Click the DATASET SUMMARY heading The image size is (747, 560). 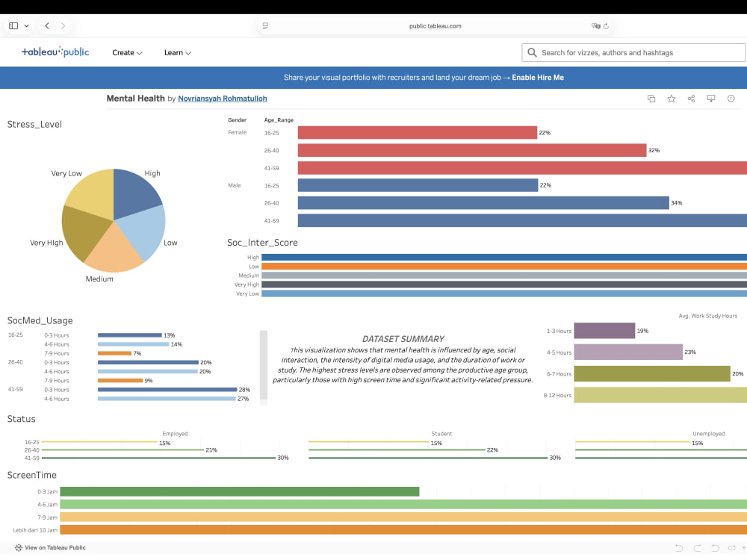[403, 339]
